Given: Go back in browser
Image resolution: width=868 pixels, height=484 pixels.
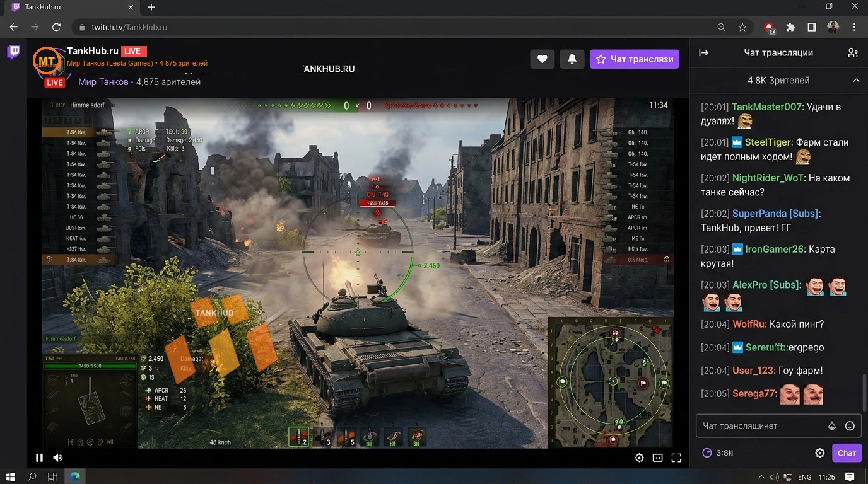Looking at the screenshot, I should [14, 27].
